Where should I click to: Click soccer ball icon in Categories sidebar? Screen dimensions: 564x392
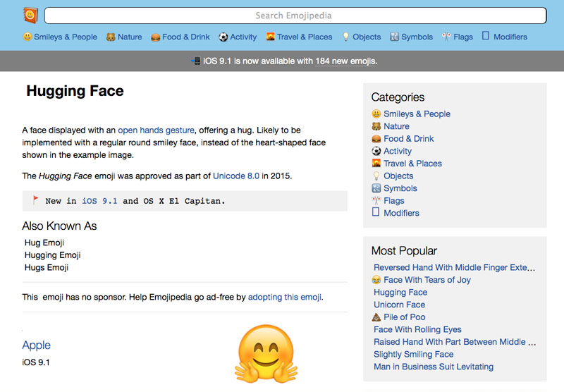point(376,151)
